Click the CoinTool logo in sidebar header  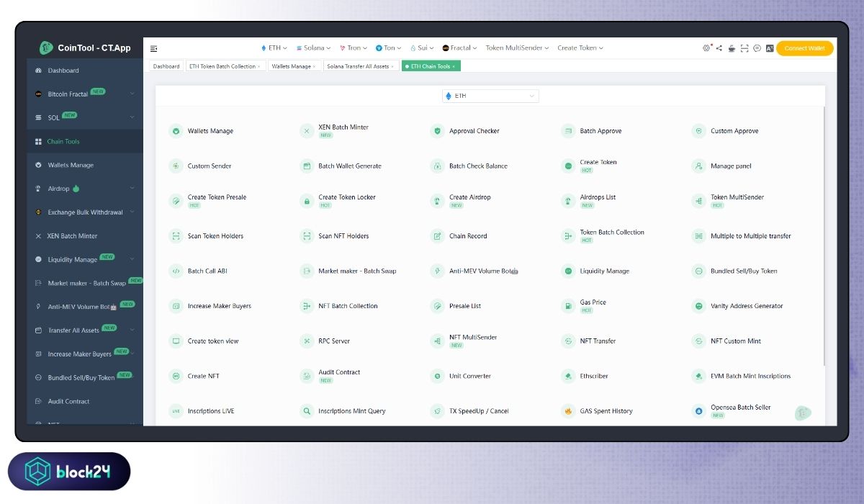[46, 48]
